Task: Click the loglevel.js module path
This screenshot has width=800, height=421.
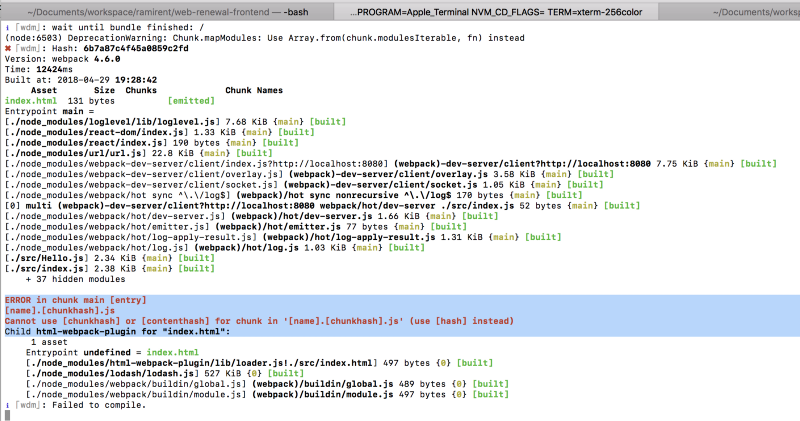Action: coord(112,122)
